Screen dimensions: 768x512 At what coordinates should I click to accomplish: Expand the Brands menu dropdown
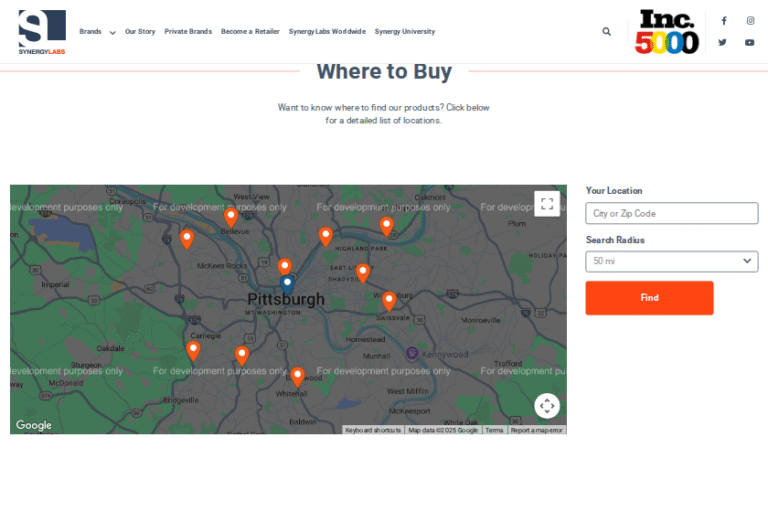click(97, 32)
